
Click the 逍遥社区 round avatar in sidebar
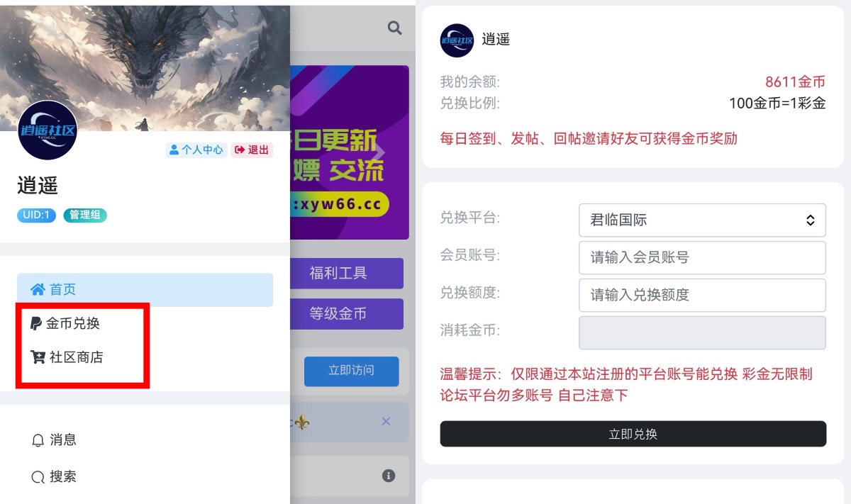point(47,130)
